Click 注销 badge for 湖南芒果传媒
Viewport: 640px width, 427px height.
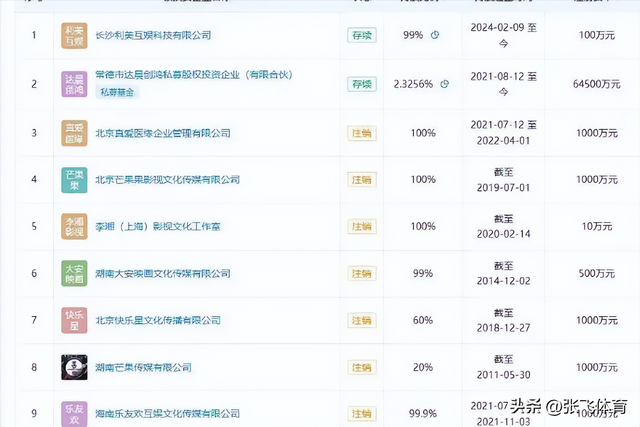(x=362, y=367)
